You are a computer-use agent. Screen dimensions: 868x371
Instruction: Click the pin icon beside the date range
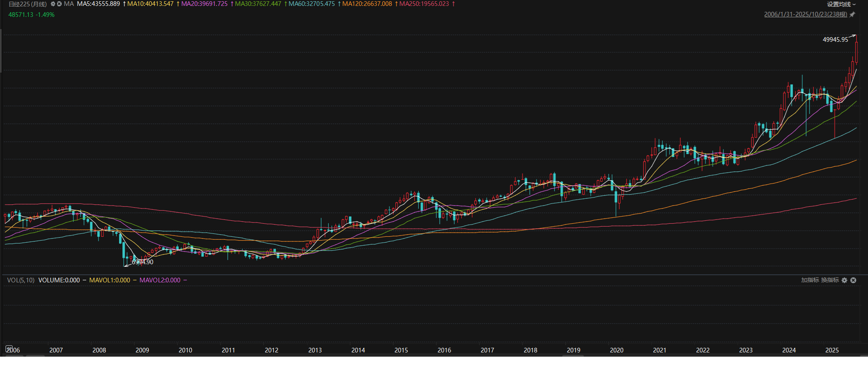(852, 14)
